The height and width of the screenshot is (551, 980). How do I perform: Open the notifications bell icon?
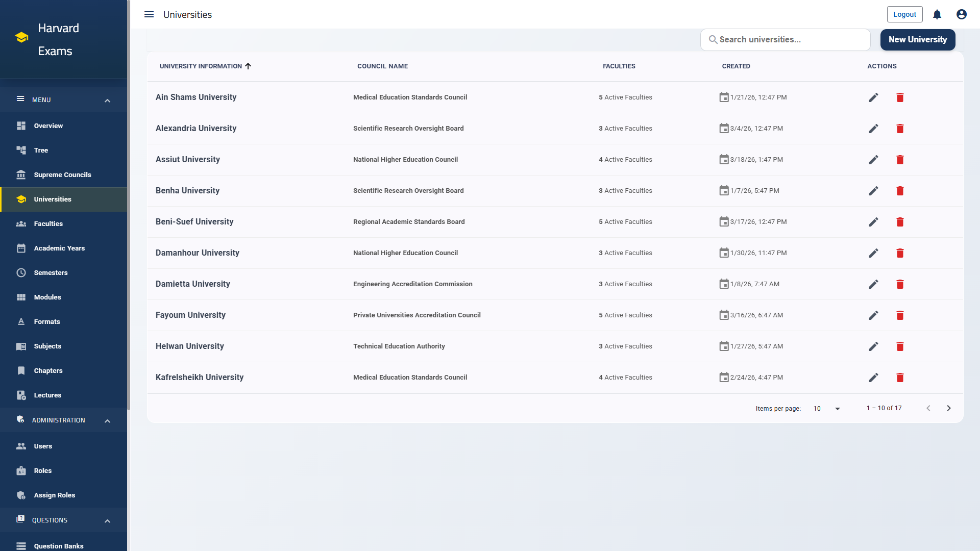point(937,14)
